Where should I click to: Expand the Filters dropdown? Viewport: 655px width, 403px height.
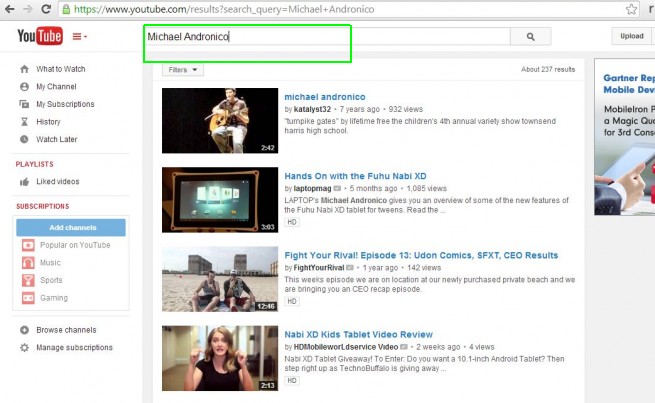coord(183,70)
